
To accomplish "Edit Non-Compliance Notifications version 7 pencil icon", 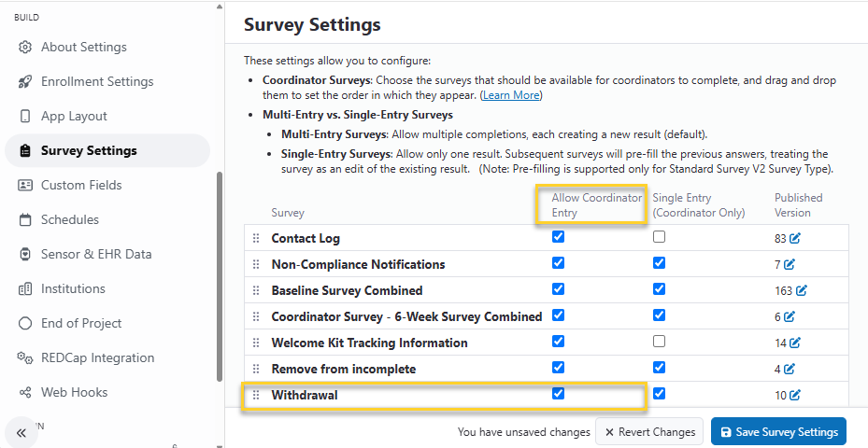I will click(790, 264).
